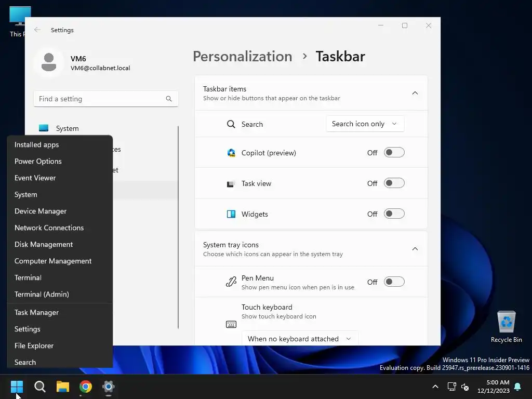Toggle the Widgets switch
Screen dimensions: 532x399
point(394,214)
